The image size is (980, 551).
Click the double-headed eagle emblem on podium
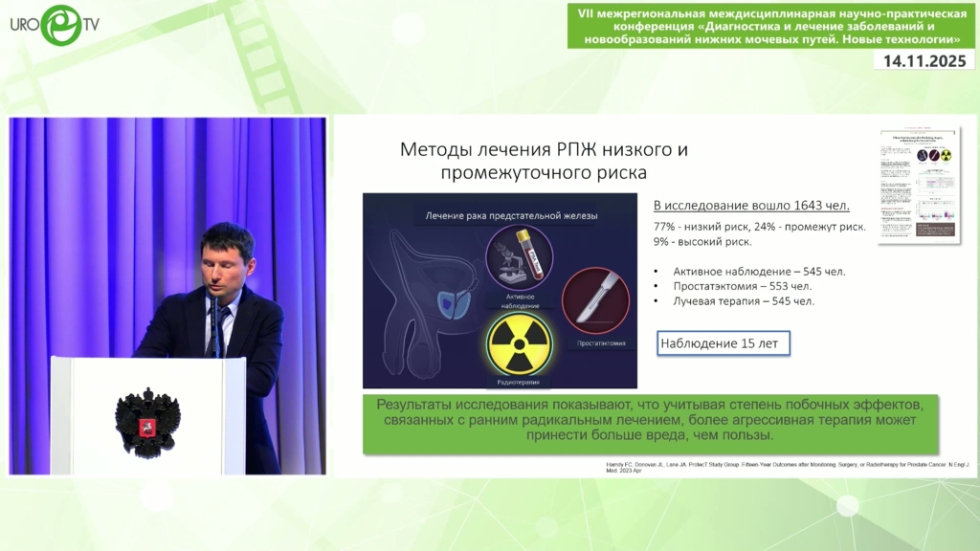(147, 421)
